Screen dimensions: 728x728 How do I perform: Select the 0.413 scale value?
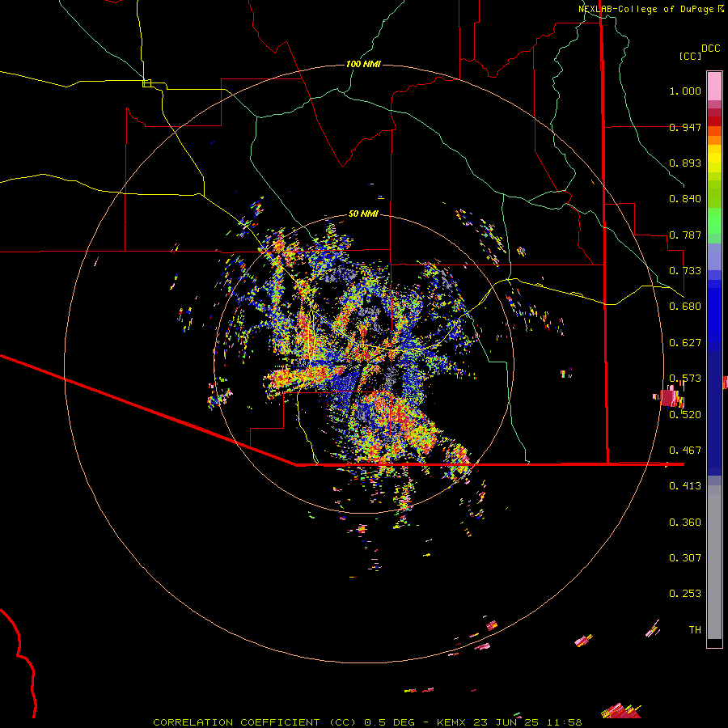(685, 486)
